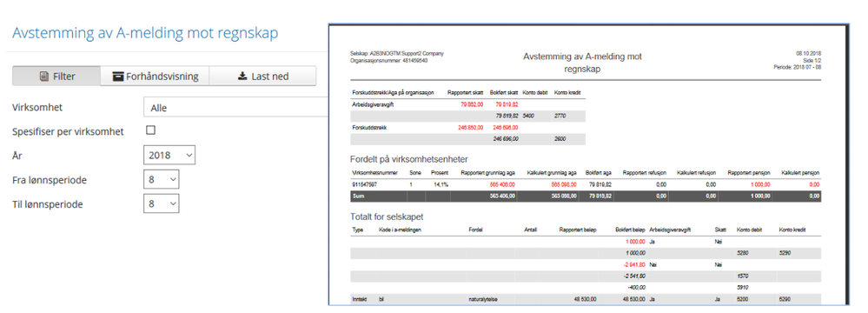This screenshot has width=868, height=313.
Task: Open the Til lønnsperiode dropdown
Action: click(161, 203)
